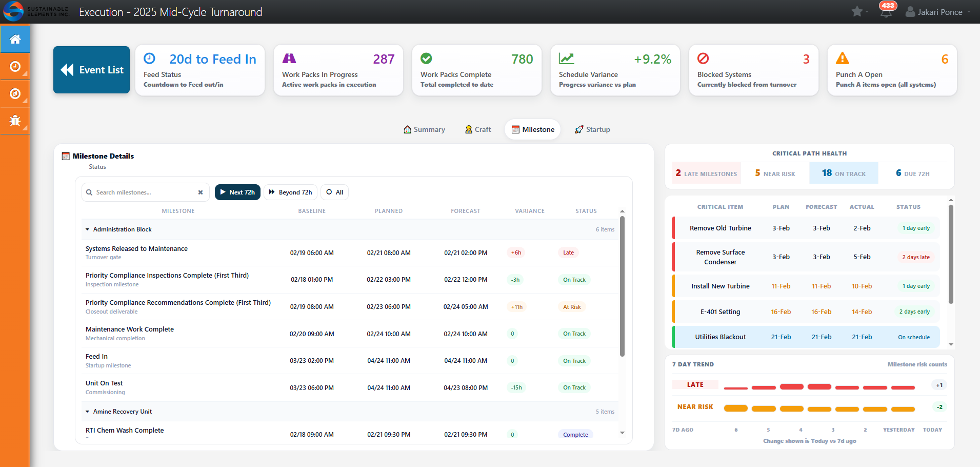Click milestone table scroll-down arrow
980x467 pixels.
[622, 433]
